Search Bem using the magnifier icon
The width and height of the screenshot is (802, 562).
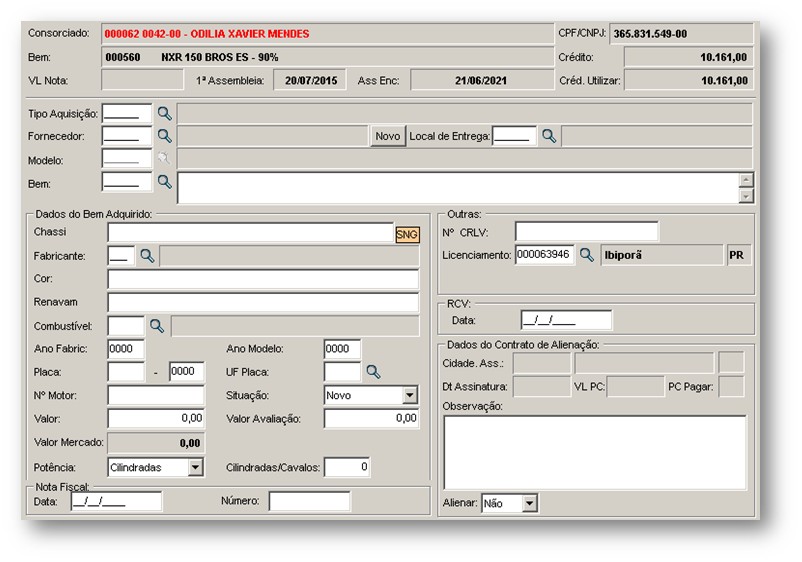(x=164, y=182)
